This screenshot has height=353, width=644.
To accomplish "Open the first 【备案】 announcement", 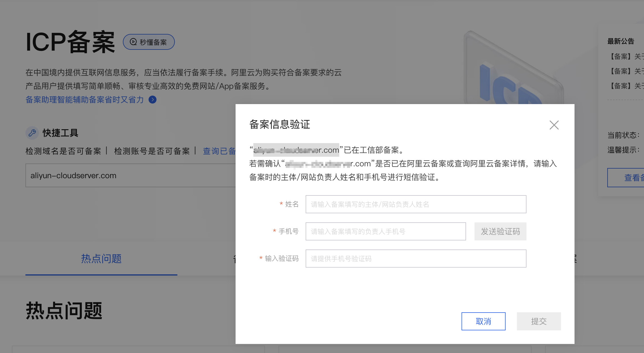I will pyautogui.click(x=625, y=57).
